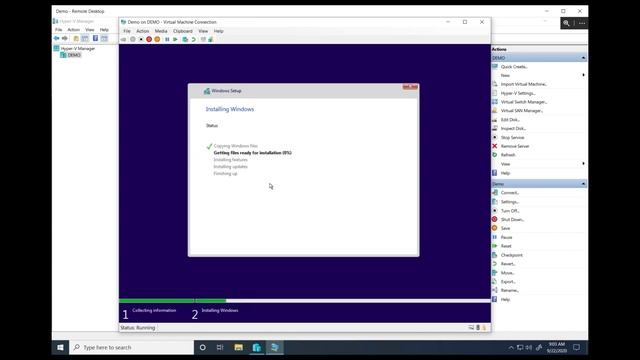Screen dimensions: 640x360
Task: Click Refresh in Actions pane
Action: pos(508,155)
